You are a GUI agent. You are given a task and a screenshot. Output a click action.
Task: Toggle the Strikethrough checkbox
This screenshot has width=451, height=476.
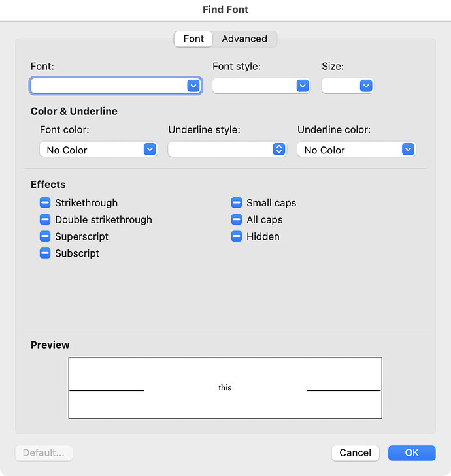pos(45,202)
